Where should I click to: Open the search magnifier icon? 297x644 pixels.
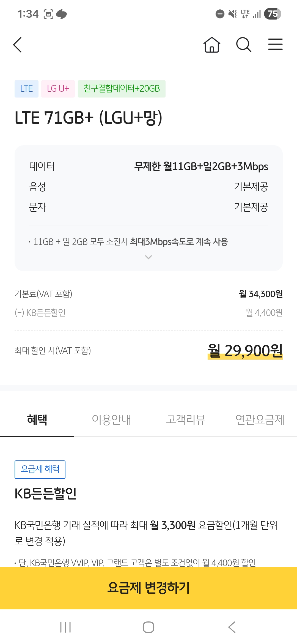tap(244, 45)
